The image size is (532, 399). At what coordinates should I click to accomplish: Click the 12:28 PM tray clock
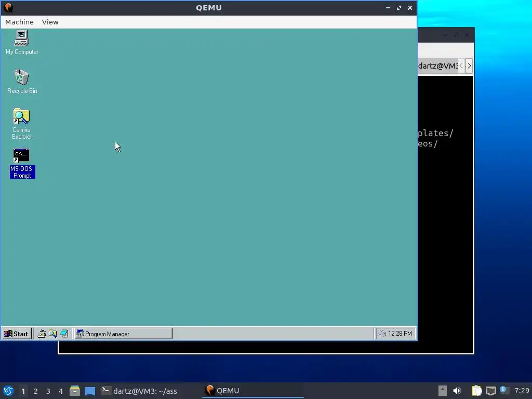click(x=400, y=334)
